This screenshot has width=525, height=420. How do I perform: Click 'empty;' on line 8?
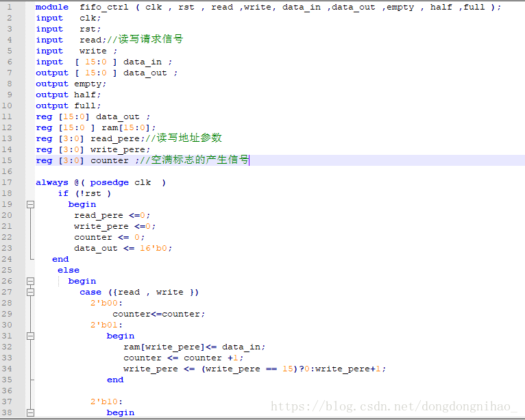(x=90, y=84)
